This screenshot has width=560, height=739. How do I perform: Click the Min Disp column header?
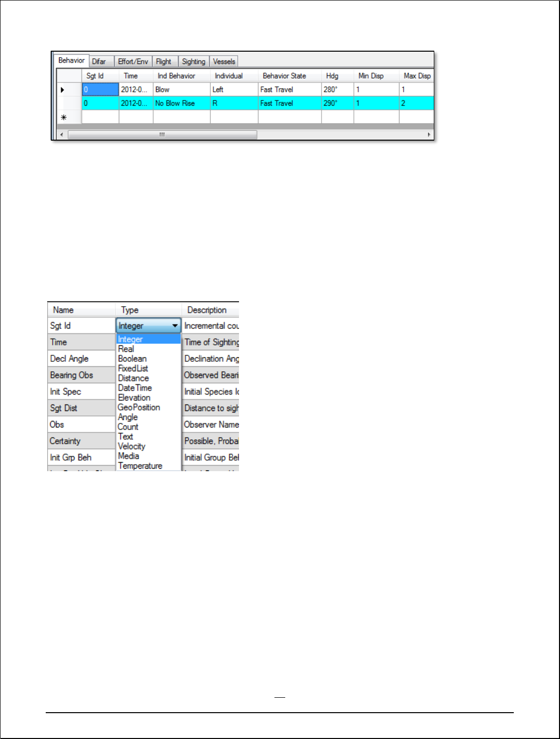click(x=377, y=76)
